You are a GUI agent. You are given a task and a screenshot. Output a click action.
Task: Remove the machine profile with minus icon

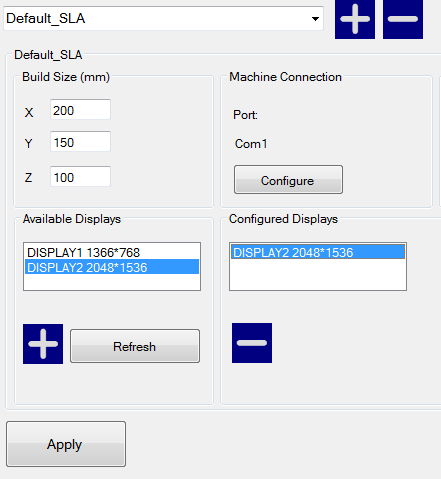coord(403,19)
